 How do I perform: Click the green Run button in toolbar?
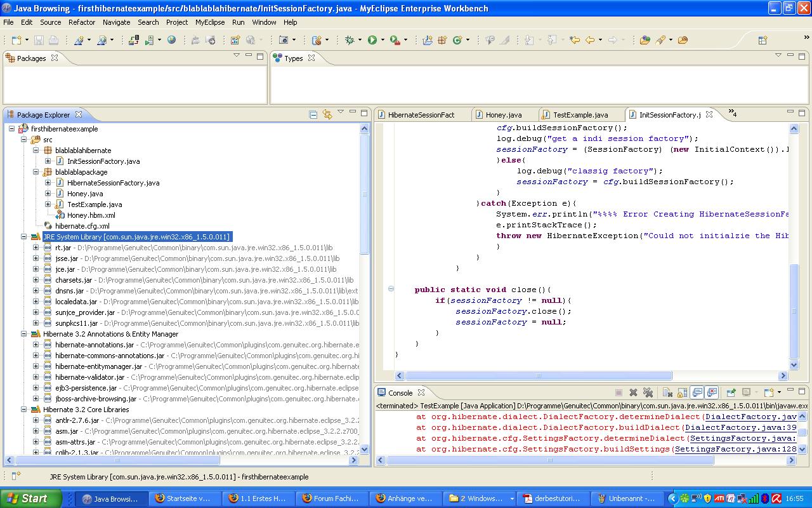[372, 40]
